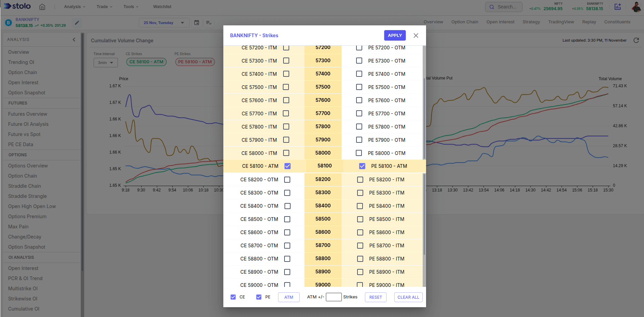Click the list settings icon beside calendar
This screenshot has height=317, width=644.
click(x=209, y=23)
